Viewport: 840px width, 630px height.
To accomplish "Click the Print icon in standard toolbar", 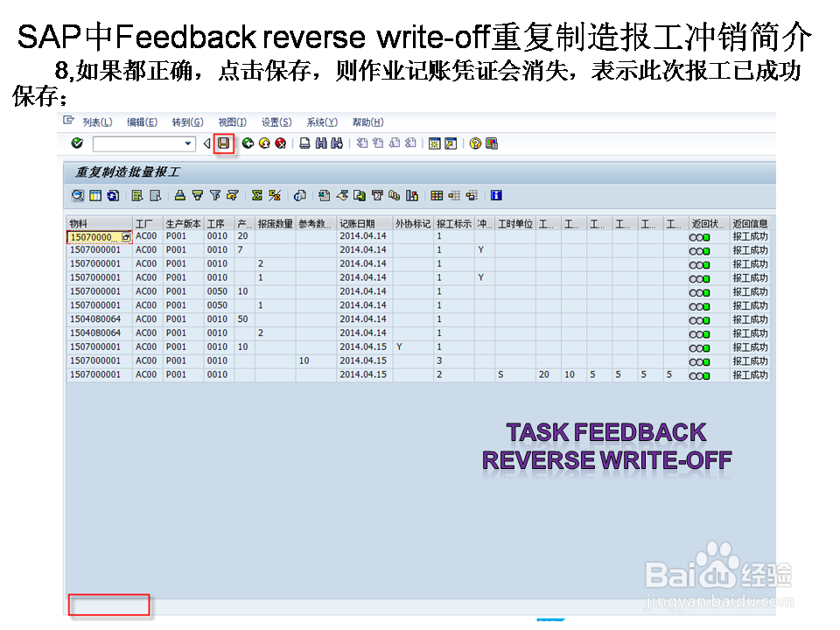I will click(304, 143).
